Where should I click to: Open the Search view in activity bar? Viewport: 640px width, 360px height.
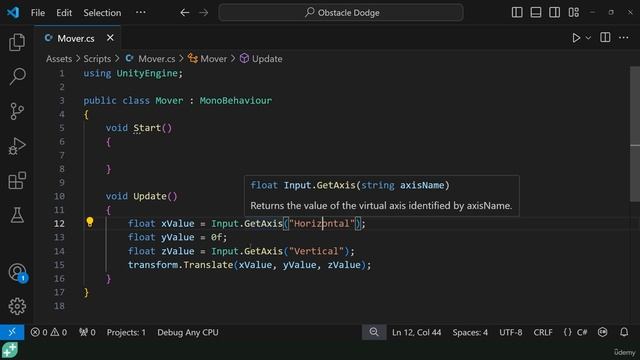pyautogui.click(x=17, y=76)
